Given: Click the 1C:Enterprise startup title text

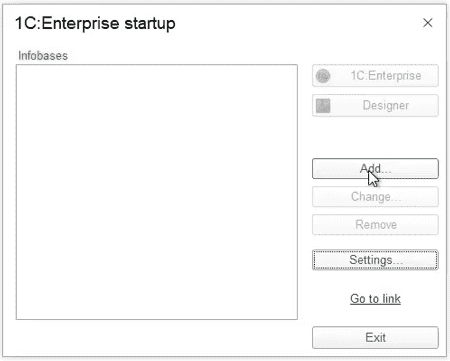Looking at the screenshot, I should tap(95, 23).
